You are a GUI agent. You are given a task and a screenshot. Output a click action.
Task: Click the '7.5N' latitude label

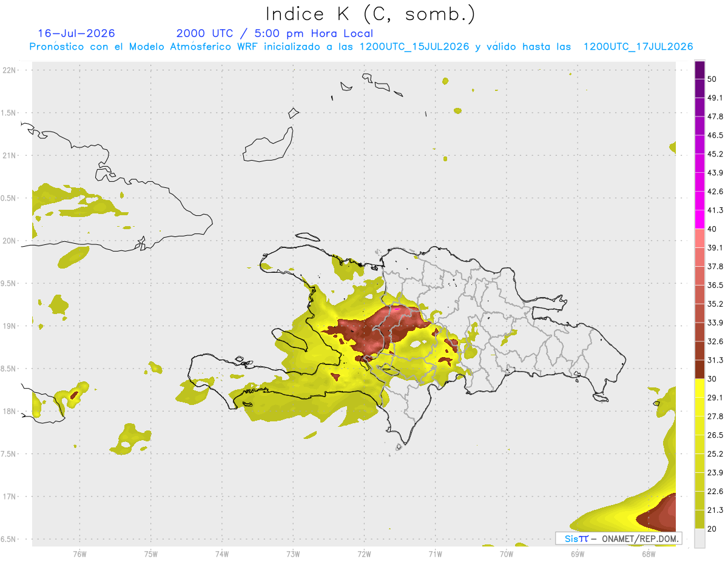click(x=9, y=454)
